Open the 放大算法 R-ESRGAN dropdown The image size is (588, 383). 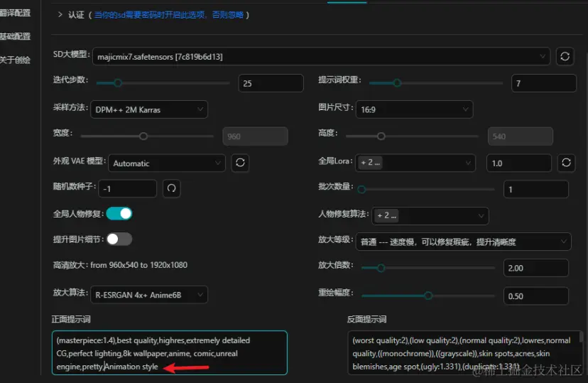coord(149,295)
